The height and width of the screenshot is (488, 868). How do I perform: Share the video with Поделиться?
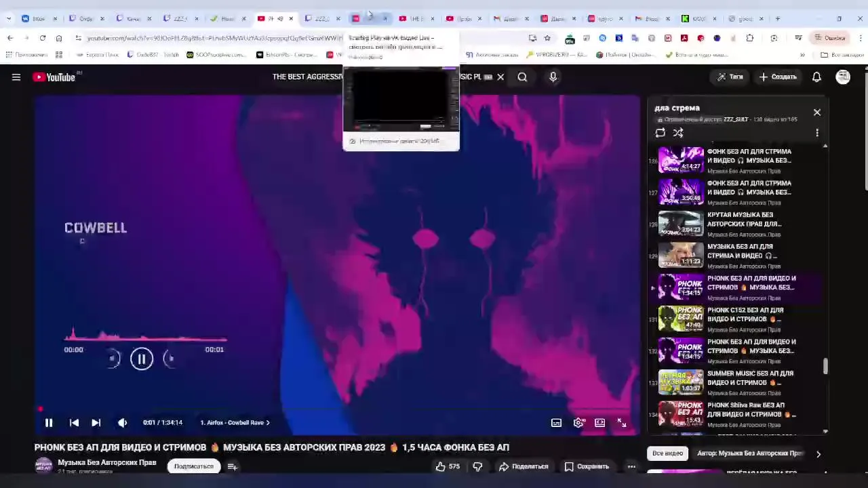click(x=524, y=466)
